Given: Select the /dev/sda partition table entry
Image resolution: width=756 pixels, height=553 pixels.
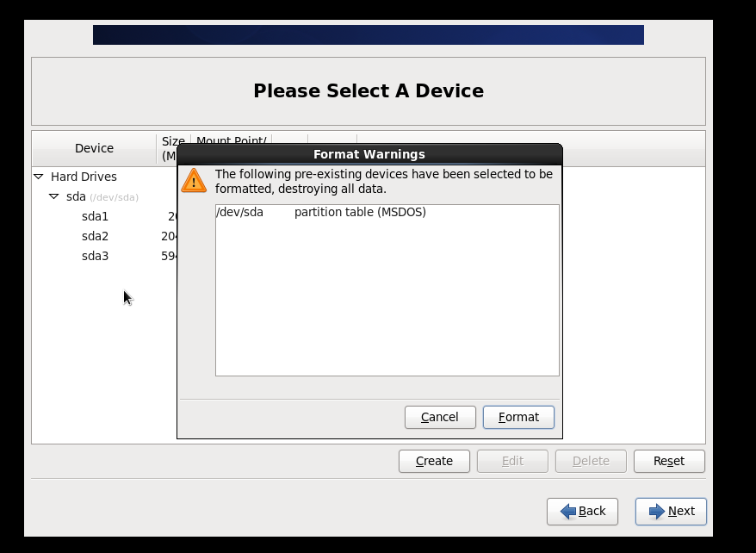Looking at the screenshot, I should click(x=320, y=212).
